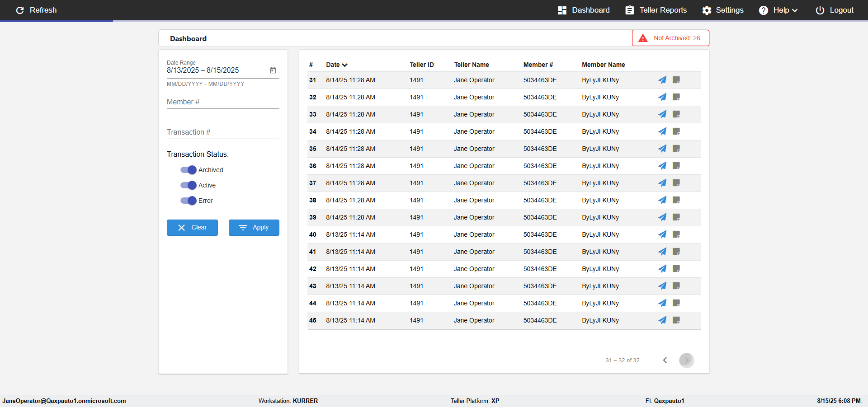Viewport: 868px width, 407px height.
Task: Focus the Transaction # filter field
Action: coord(223,132)
